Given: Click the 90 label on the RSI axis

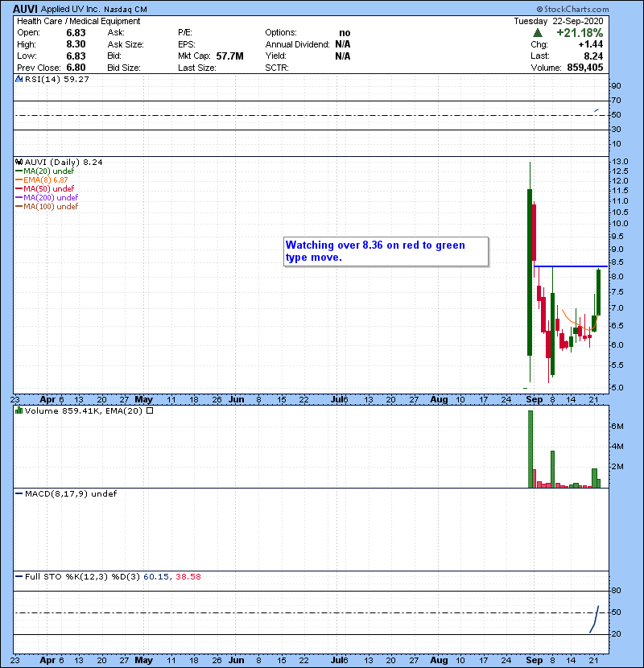Looking at the screenshot, I should point(617,86).
